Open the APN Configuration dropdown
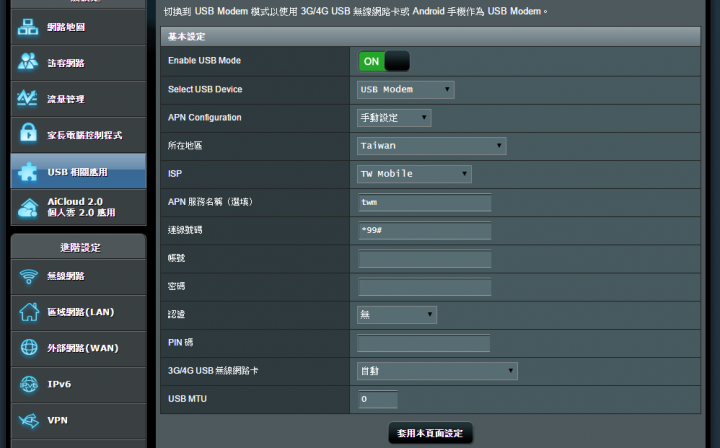 [x=394, y=118]
